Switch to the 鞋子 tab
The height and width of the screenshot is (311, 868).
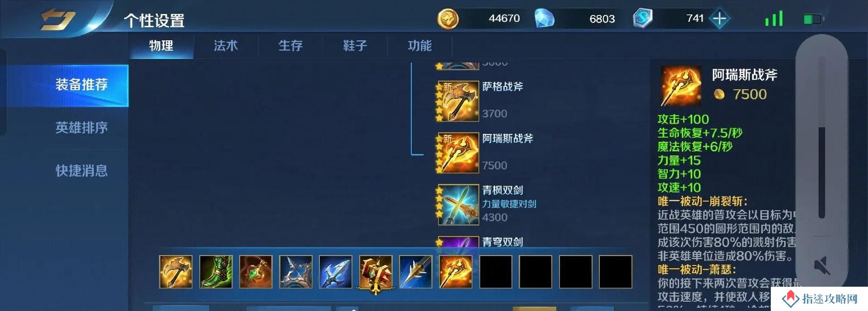click(x=355, y=46)
